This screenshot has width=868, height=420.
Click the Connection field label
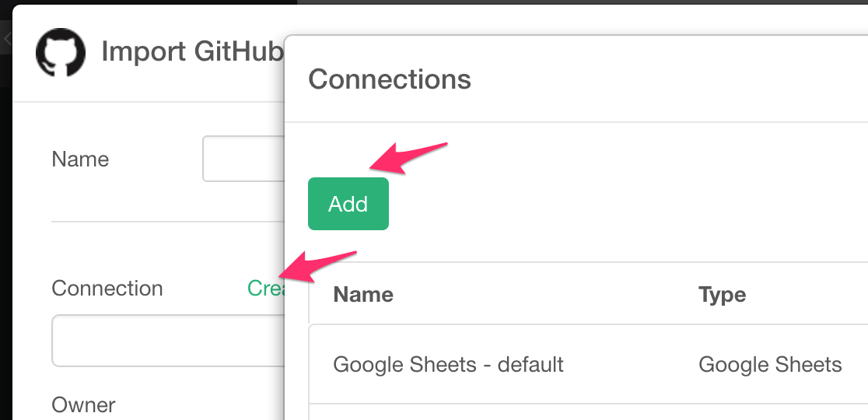point(107,288)
